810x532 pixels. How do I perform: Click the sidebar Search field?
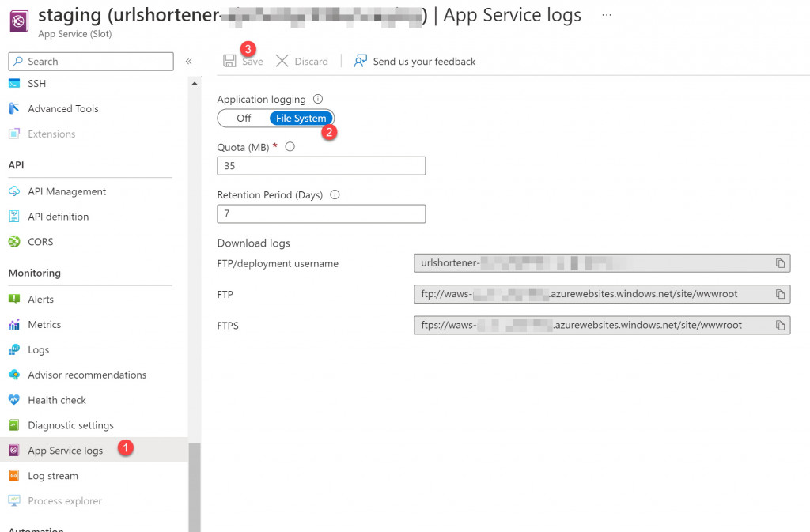tap(91, 62)
